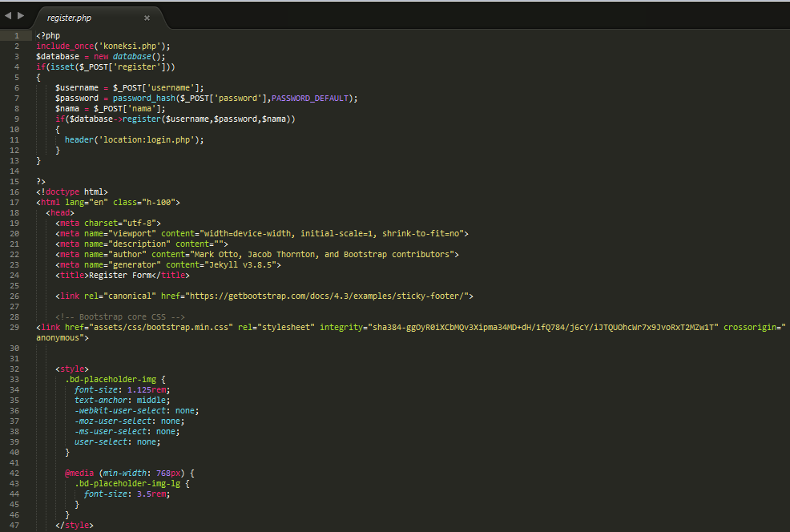Go to previous tab with left arrow
This screenshot has height=532, width=790.
coord(8,15)
